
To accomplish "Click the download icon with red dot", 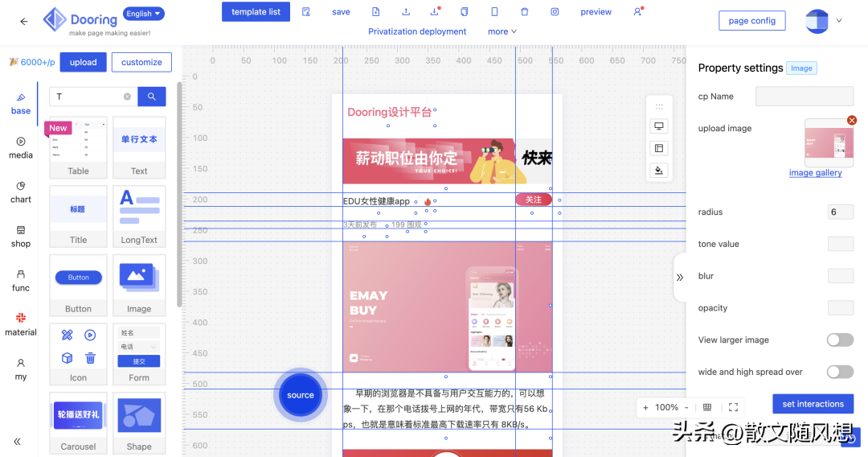I will tap(435, 11).
